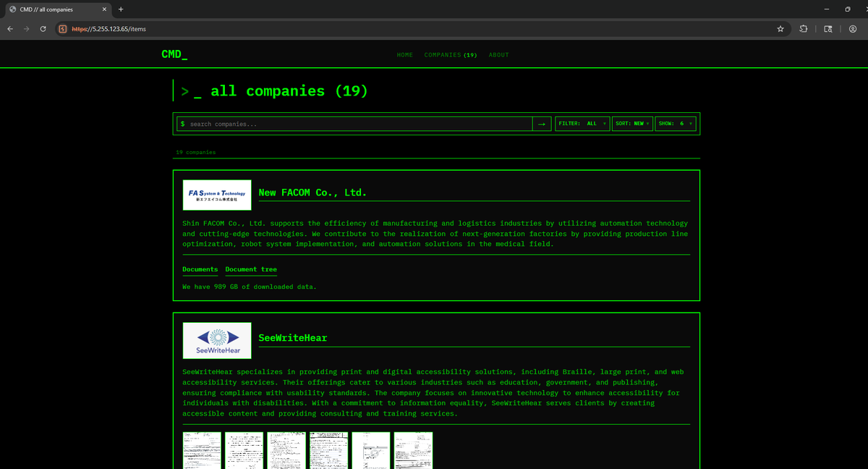Reload the page with the refresh icon
Viewport: 868px width, 469px height.
click(43, 29)
